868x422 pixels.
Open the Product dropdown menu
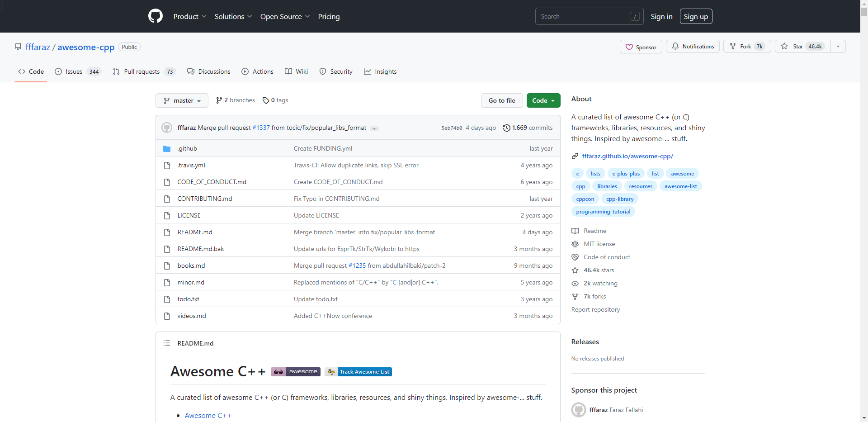click(x=190, y=17)
